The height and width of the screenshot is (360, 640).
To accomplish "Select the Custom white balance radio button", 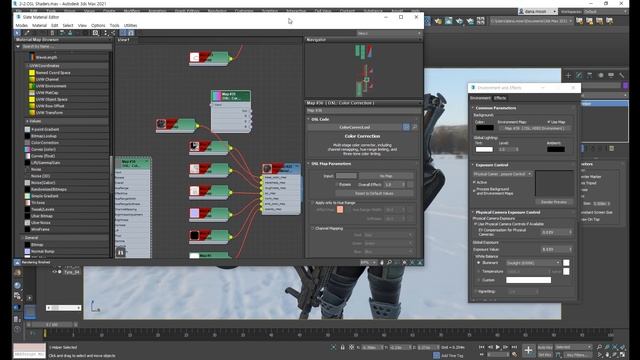I will tap(478, 280).
